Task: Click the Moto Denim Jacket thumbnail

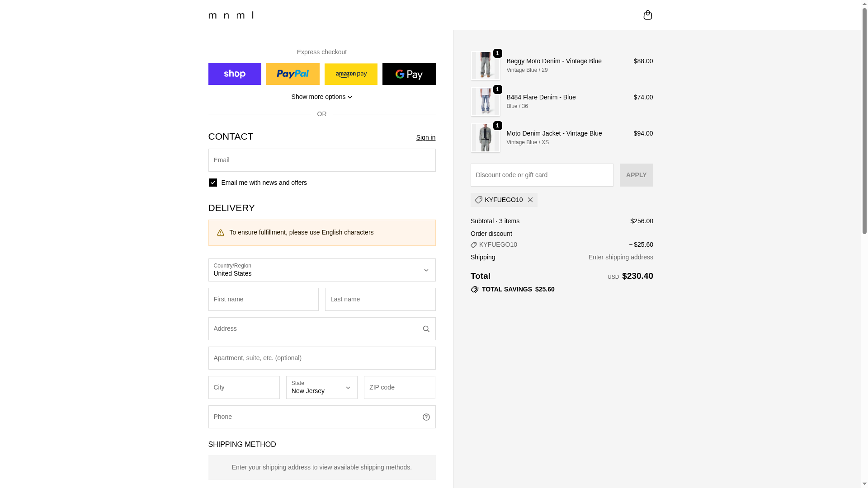Action: 485,138
